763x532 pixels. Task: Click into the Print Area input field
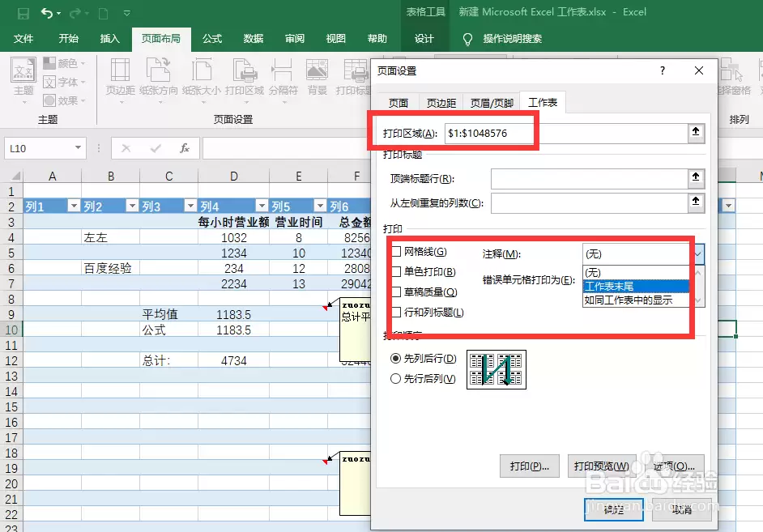pos(566,133)
